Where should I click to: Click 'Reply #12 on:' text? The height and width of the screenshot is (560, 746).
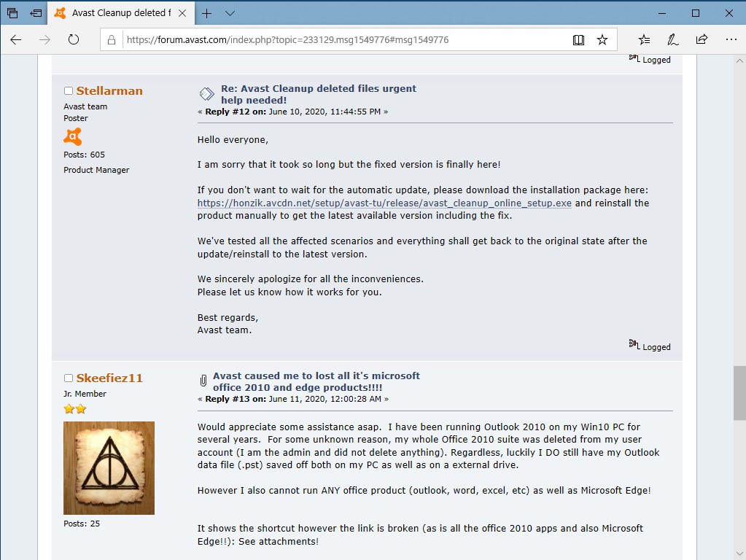236,112
